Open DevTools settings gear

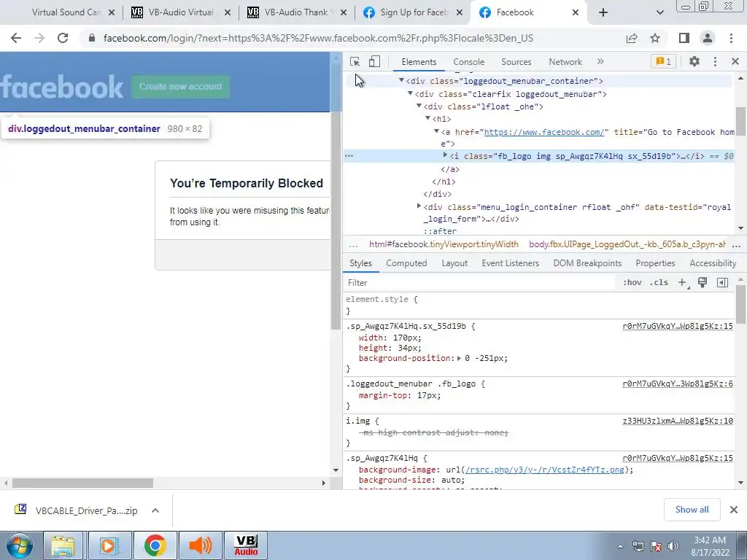coord(694,61)
